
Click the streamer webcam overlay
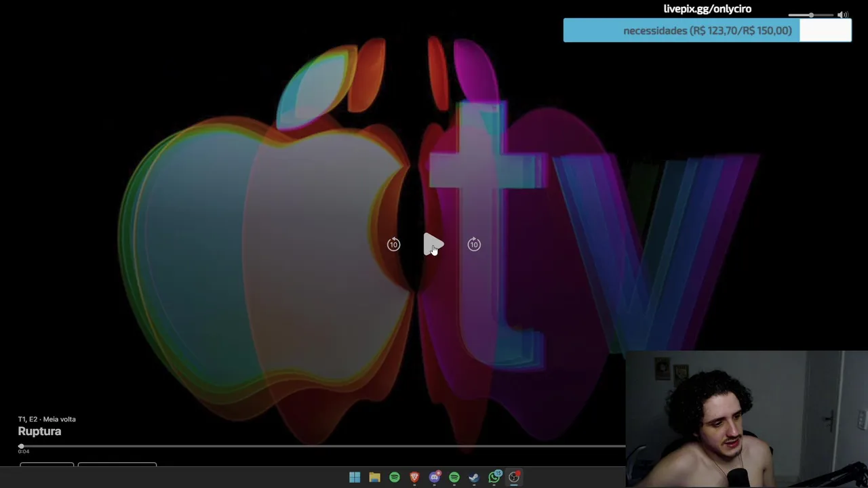[x=747, y=419]
